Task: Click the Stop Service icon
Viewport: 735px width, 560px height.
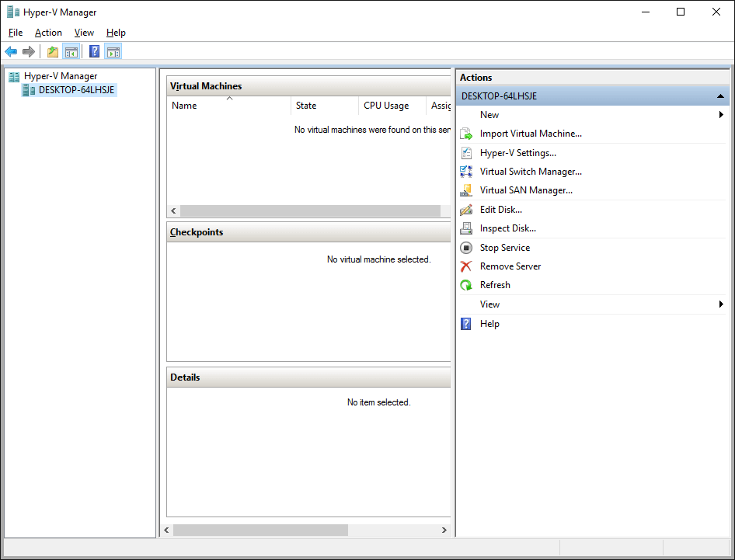Action: (466, 248)
